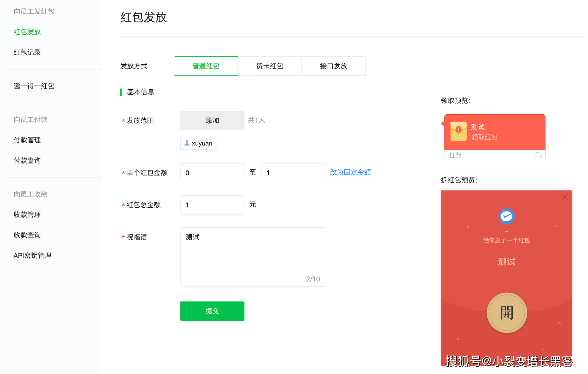
Task: Click the minimum amount field showing 0
Action: 212,172
